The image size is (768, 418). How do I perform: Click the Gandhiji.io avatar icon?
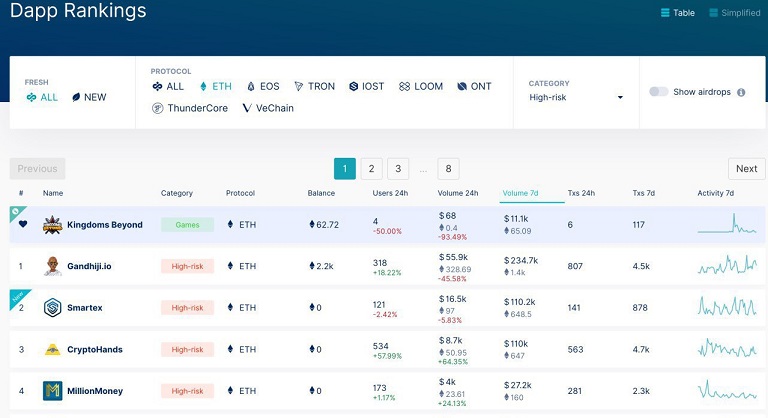click(52, 266)
